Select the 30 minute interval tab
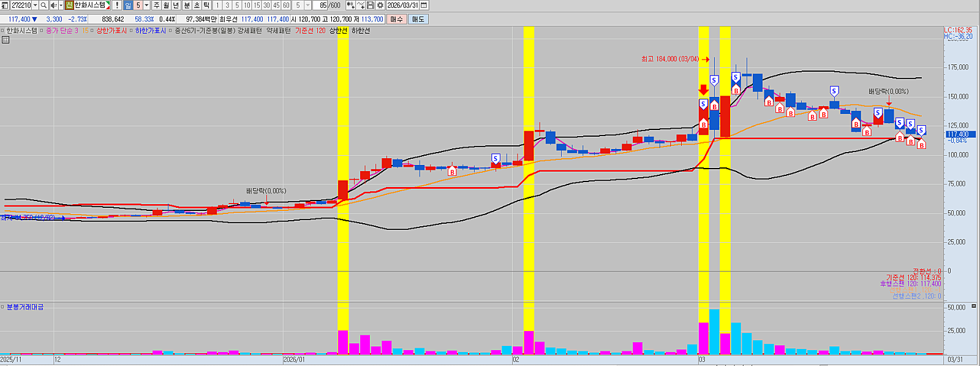 coord(266,5)
